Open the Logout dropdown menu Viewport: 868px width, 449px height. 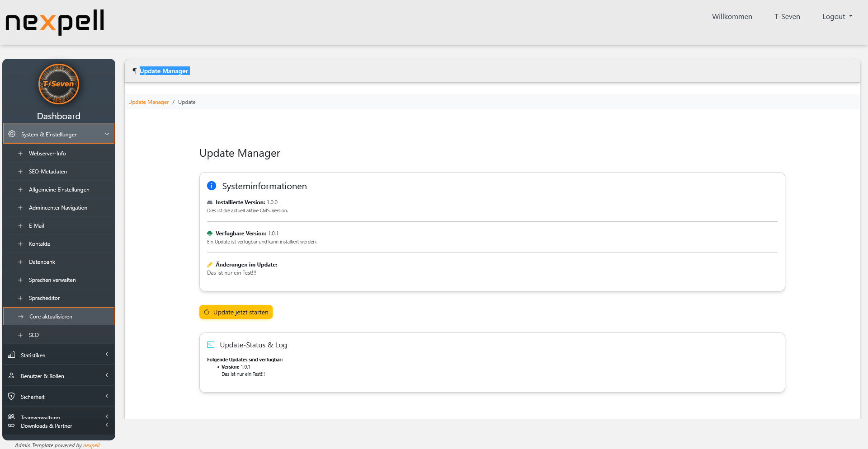click(837, 16)
